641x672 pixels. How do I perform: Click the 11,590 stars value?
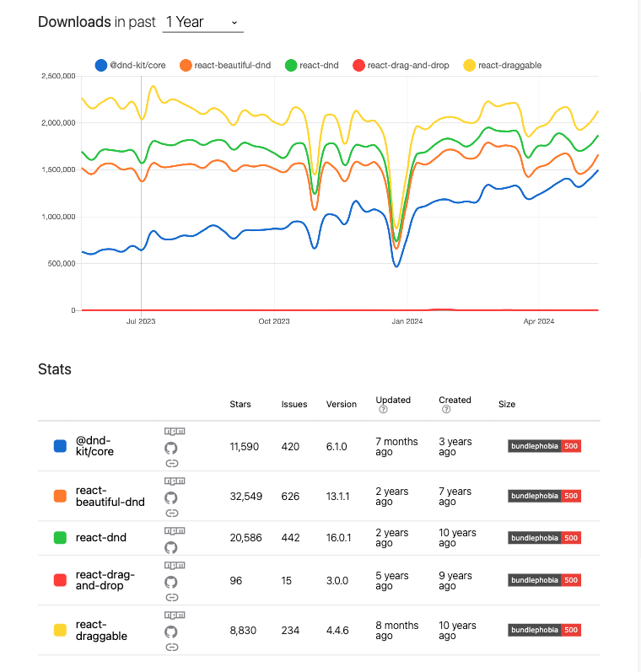(x=245, y=447)
